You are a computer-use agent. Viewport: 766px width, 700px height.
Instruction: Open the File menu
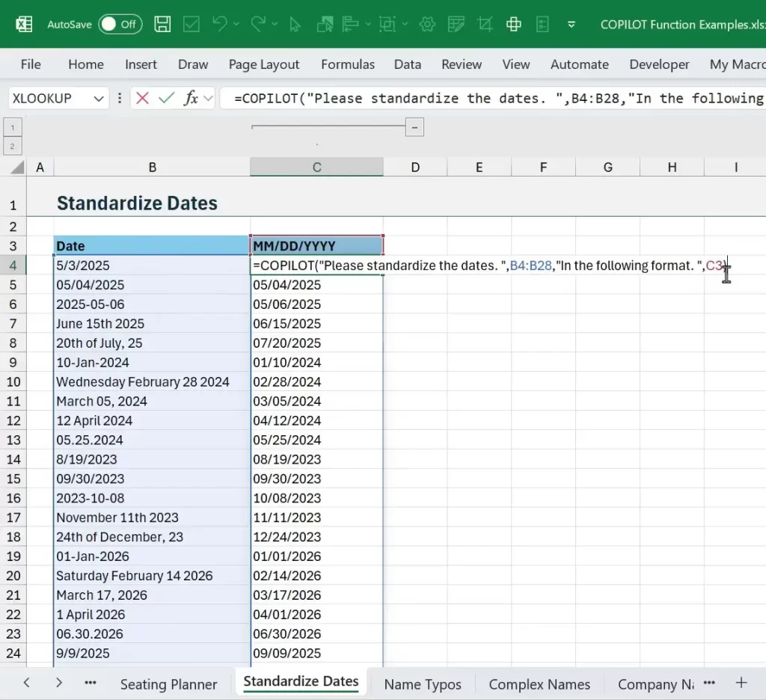pos(31,64)
